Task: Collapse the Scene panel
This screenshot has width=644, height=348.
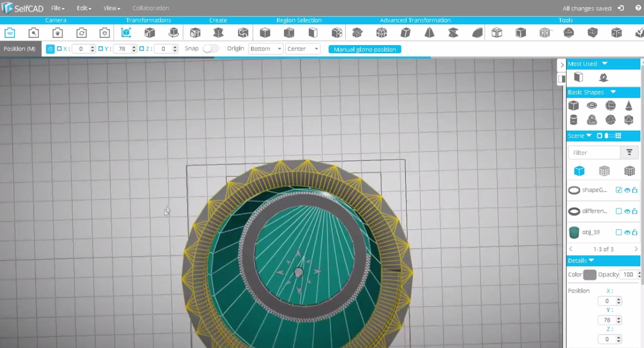Action: click(589, 135)
